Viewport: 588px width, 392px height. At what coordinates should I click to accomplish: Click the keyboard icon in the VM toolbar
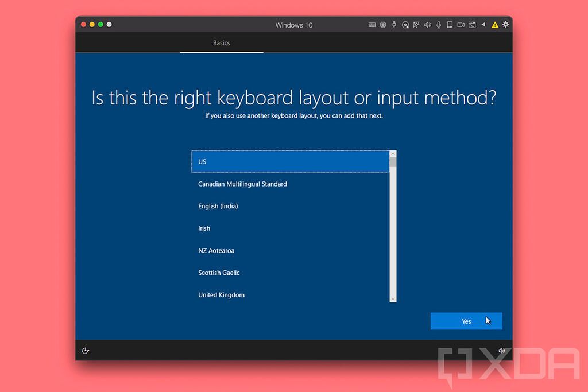coord(372,25)
